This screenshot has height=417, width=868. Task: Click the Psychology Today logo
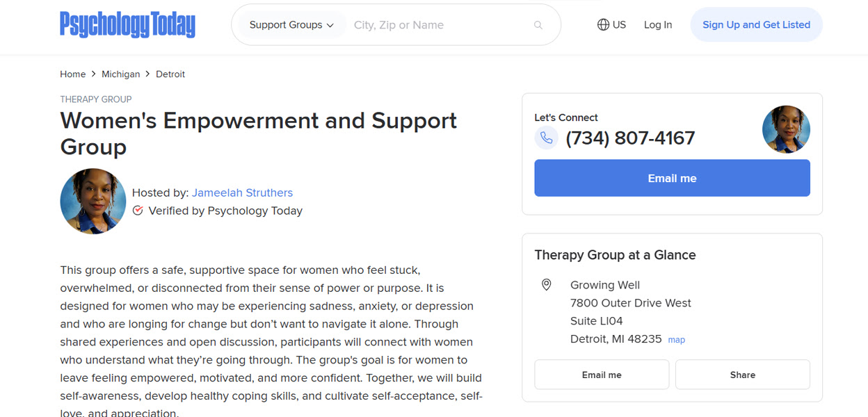click(x=127, y=24)
